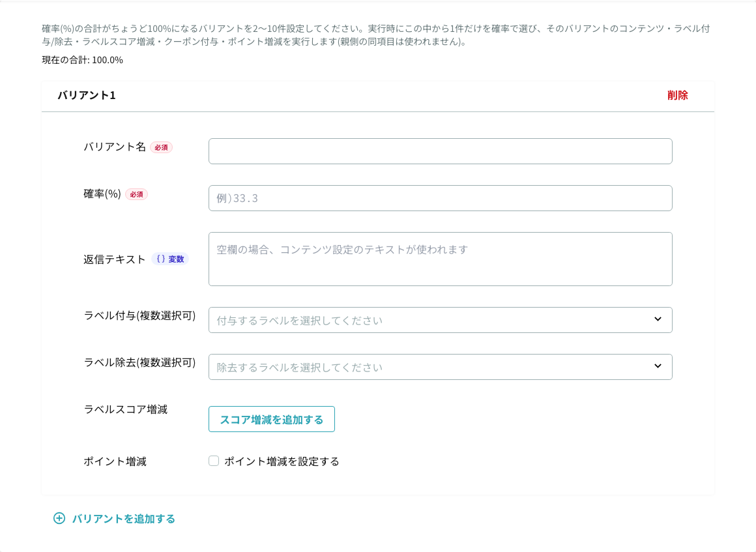Open the ラベル付与 label dropdown
The image size is (756, 552).
tap(440, 320)
